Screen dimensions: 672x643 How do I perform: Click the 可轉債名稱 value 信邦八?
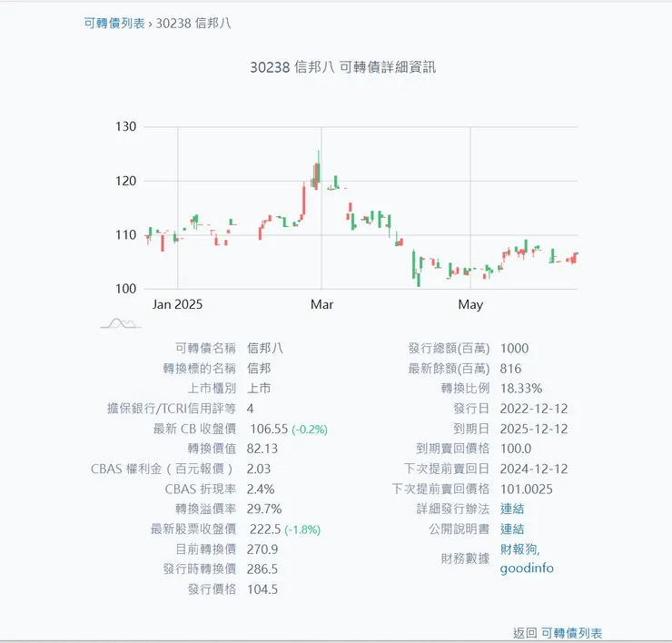[x=265, y=348]
